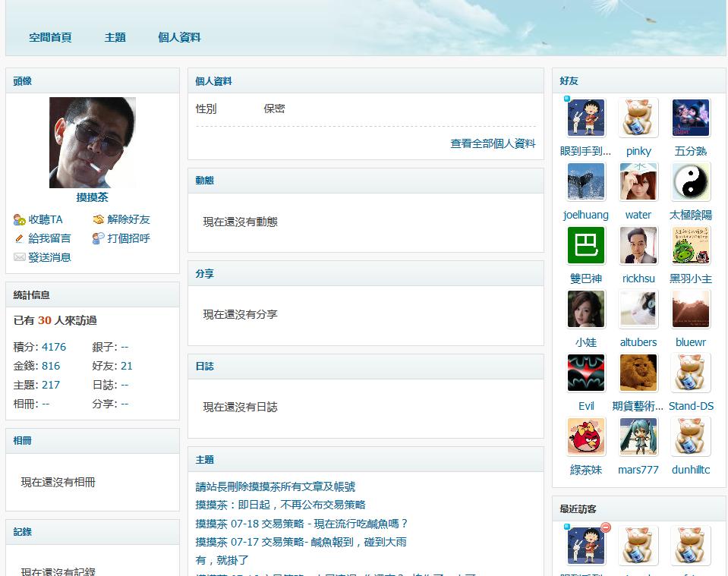Open altubers cat avatar

coord(638,309)
